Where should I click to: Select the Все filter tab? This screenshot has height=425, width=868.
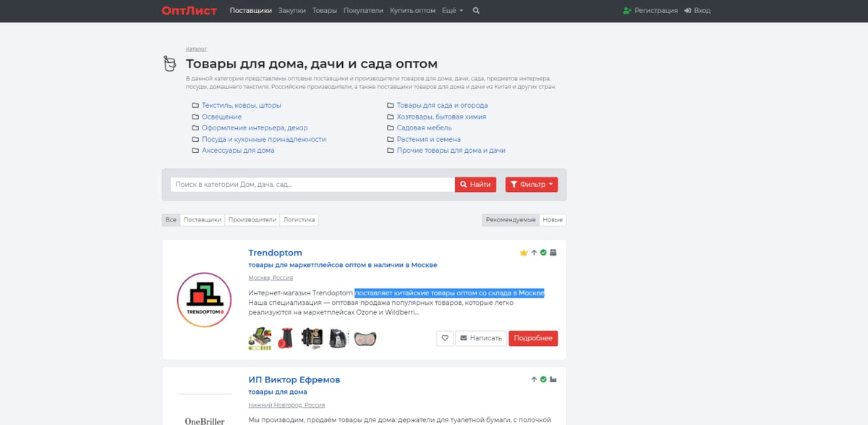[171, 219]
